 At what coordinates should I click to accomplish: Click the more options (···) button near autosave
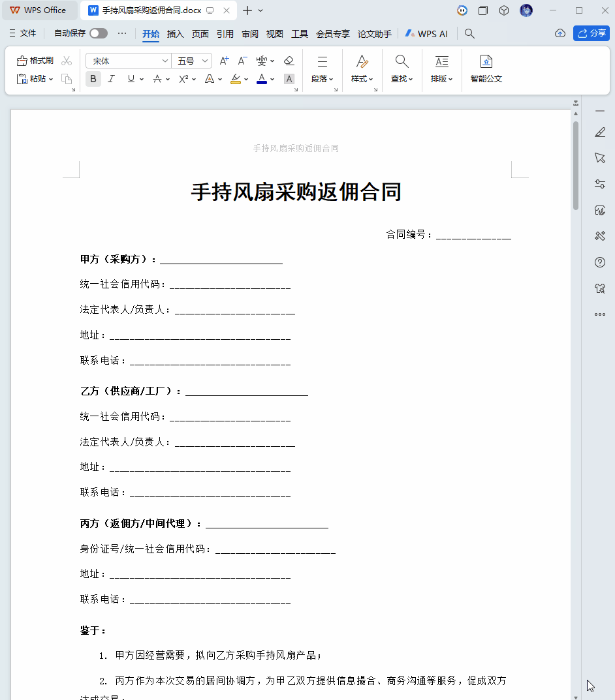tap(122, 33)
